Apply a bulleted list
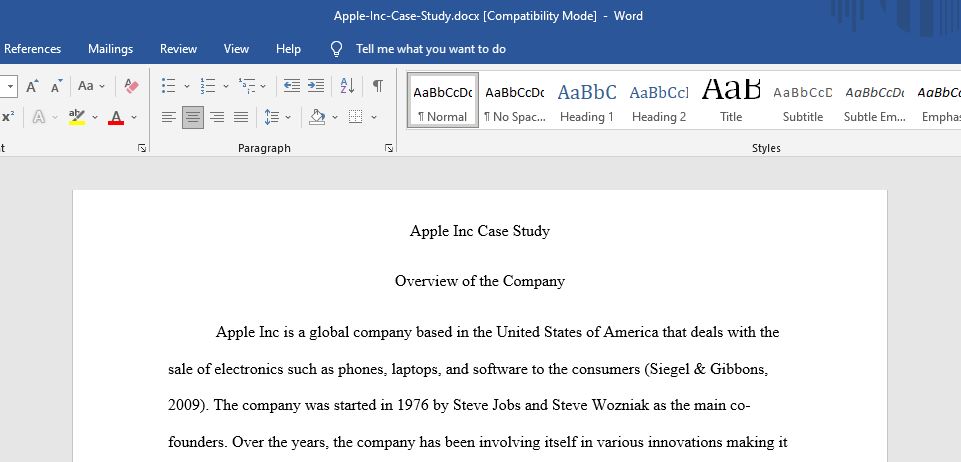Screen dimensions: 961x462 point(169,86)
